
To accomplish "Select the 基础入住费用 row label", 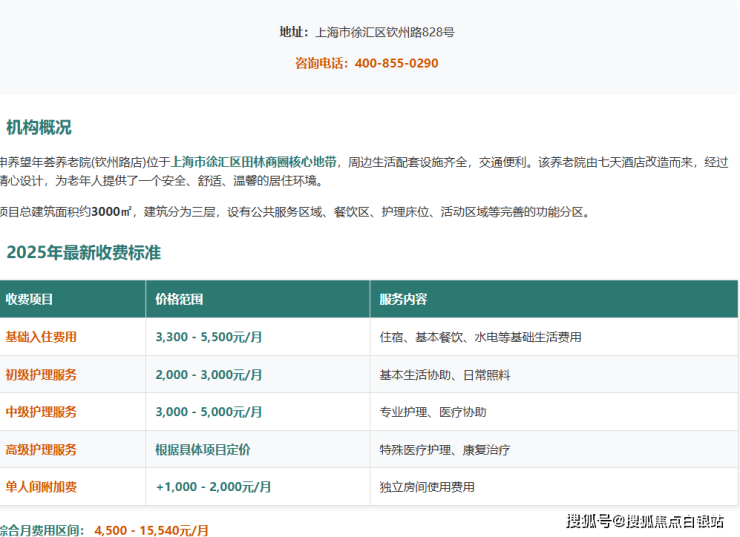I will 41,337.
